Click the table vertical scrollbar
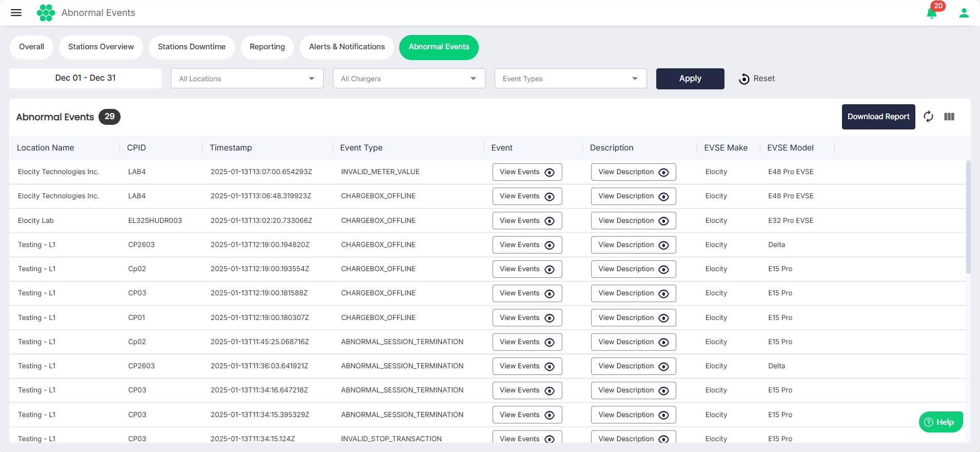980x452 pixels. 968,217
